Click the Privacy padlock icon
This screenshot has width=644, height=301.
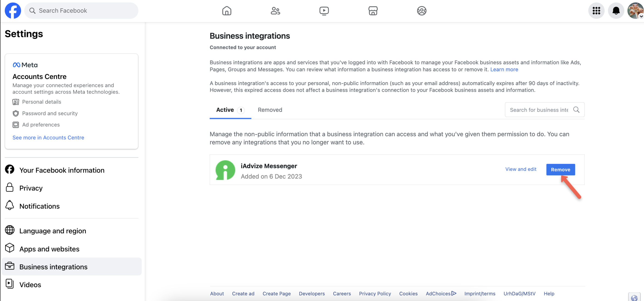(10, 187)
